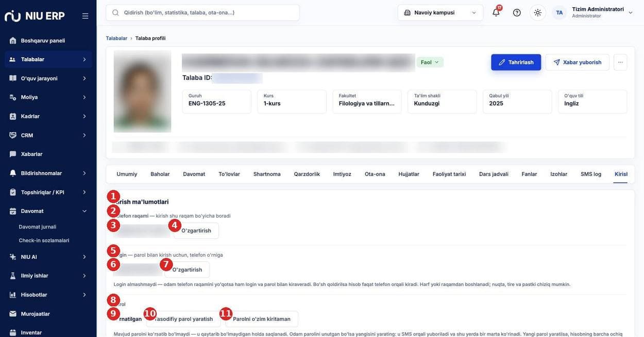Image resolution: width=644 pixels, height=337 pixels.
Task: Expand the Hisobotlar sidebar chevron
Action: point(84,295)
